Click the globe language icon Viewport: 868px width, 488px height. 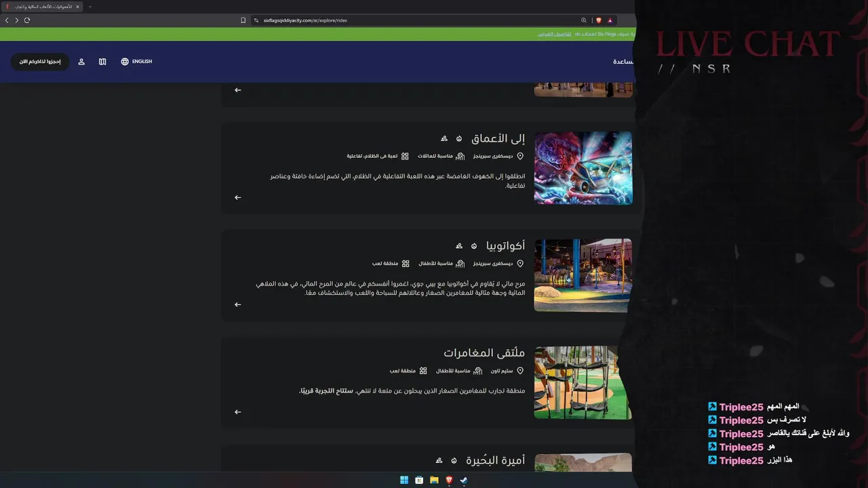125,62
